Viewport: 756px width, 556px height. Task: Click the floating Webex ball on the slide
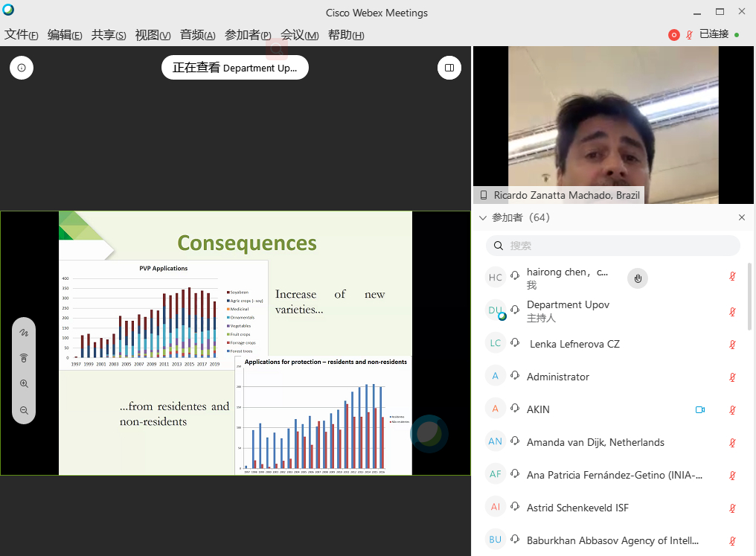click(429, 433)
